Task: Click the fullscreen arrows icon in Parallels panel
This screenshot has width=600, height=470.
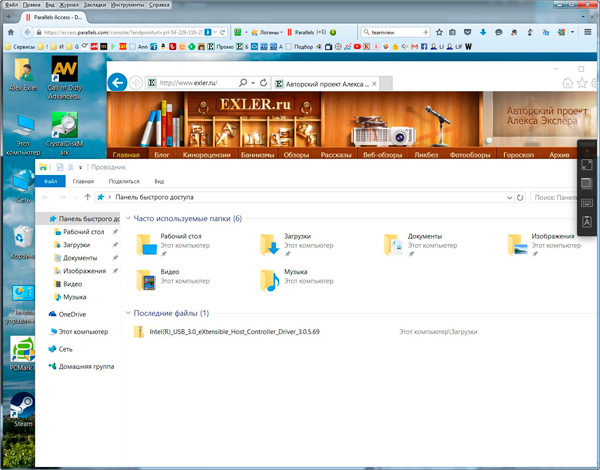Action: point(587,165)
